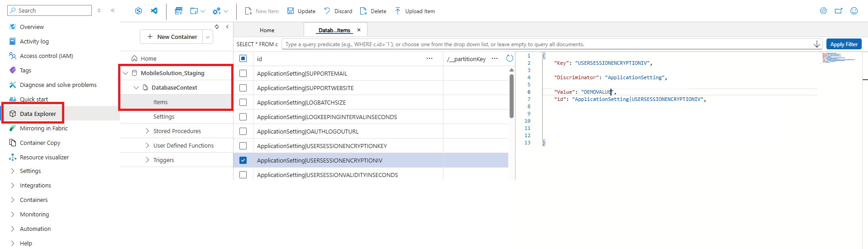Expand the Triggers node
The width and height of the screenshot is (868, 249).
[x=147, y=160]
